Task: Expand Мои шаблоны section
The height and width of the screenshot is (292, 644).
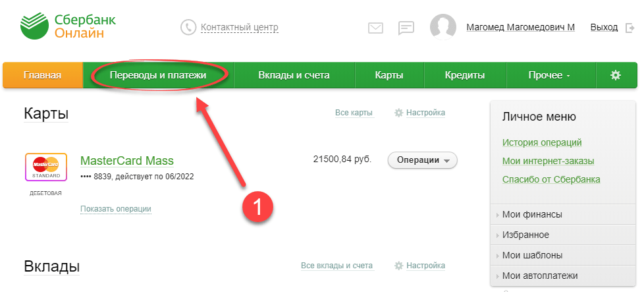Action: [x=563, y=255]
